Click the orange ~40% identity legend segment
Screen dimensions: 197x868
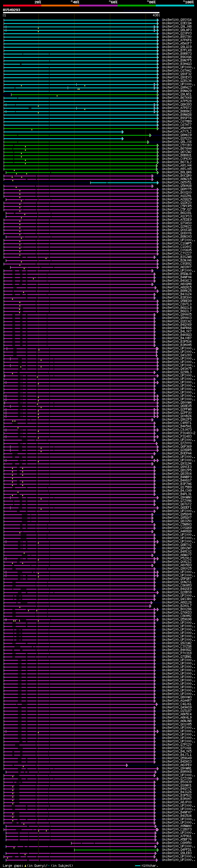point(61,6)
